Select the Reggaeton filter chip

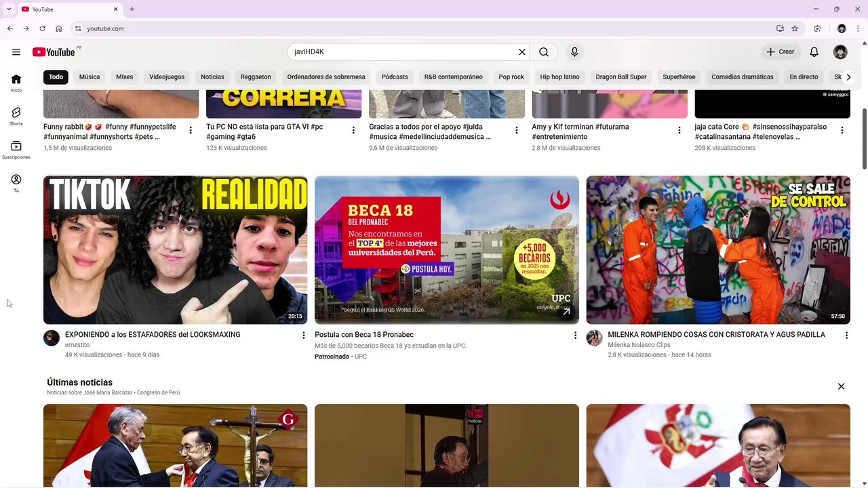coord(256,77)
